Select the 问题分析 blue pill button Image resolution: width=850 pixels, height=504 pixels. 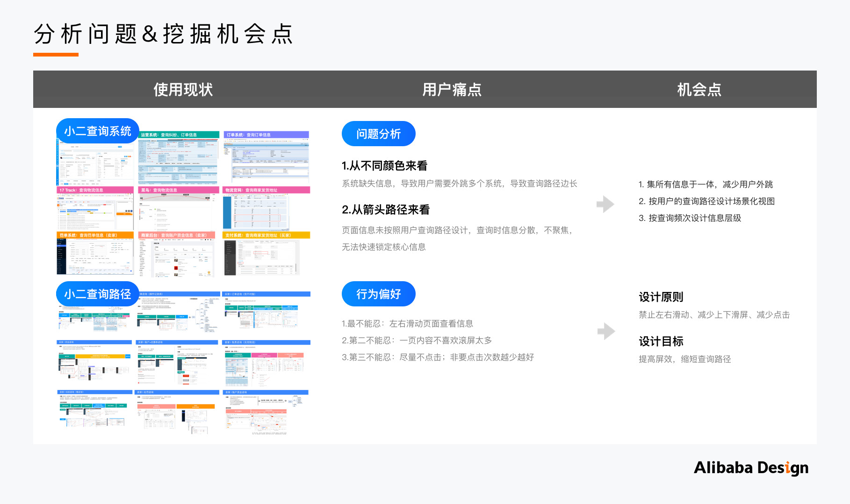tap(378, 134)
